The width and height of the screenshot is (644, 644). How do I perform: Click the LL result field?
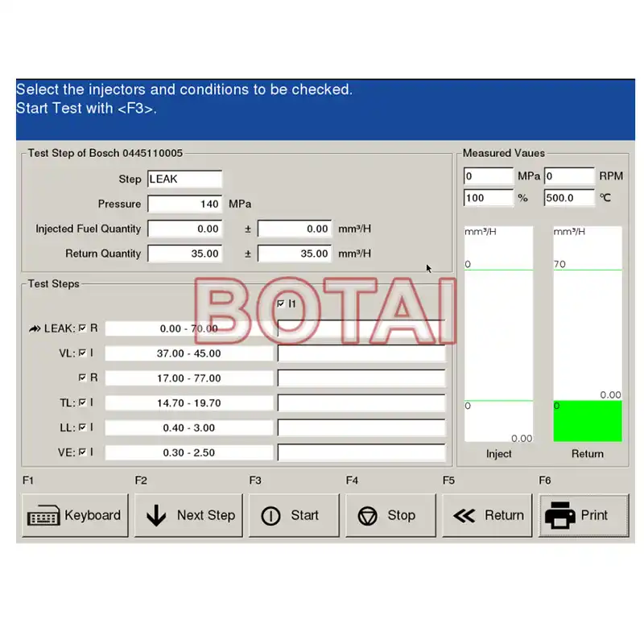(361, 427)
